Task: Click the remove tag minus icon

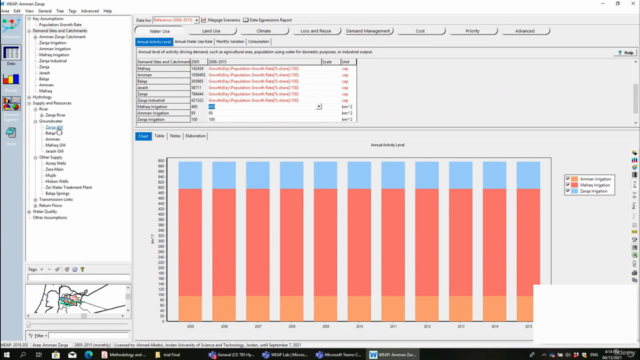Action: (49, 269)
